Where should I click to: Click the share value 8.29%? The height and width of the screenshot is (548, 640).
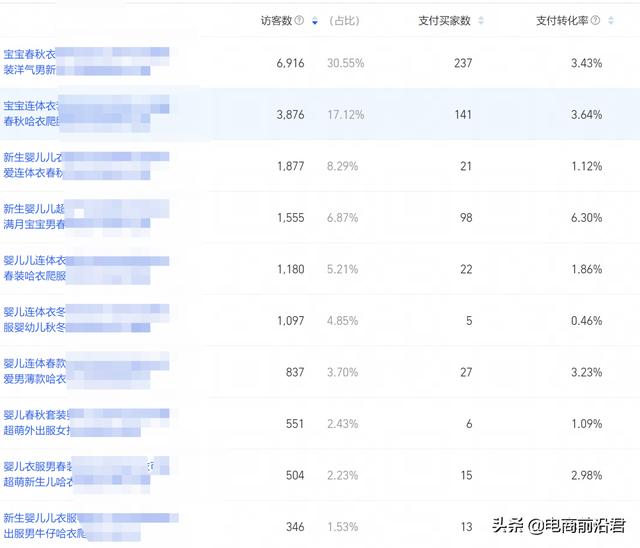pos(342,166)
